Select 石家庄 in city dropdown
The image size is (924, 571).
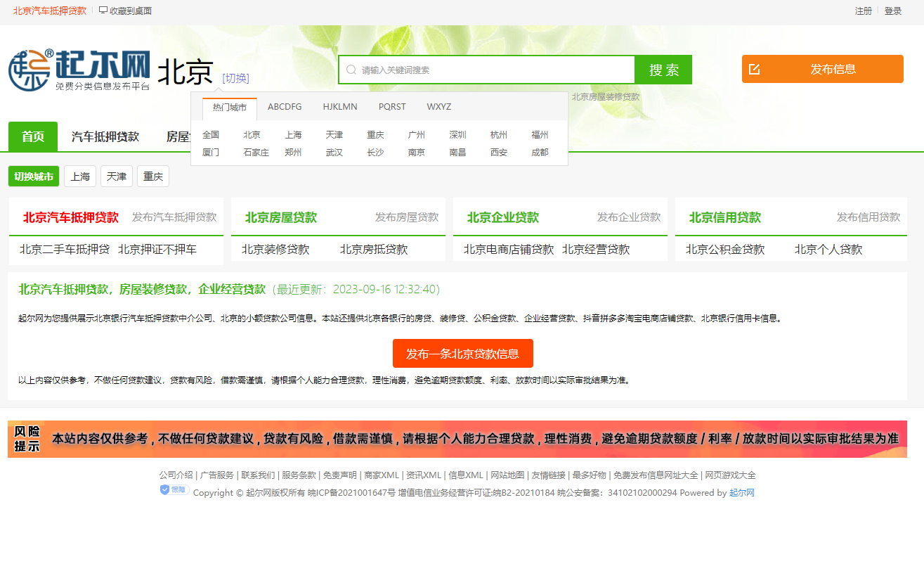click(256, 152)
